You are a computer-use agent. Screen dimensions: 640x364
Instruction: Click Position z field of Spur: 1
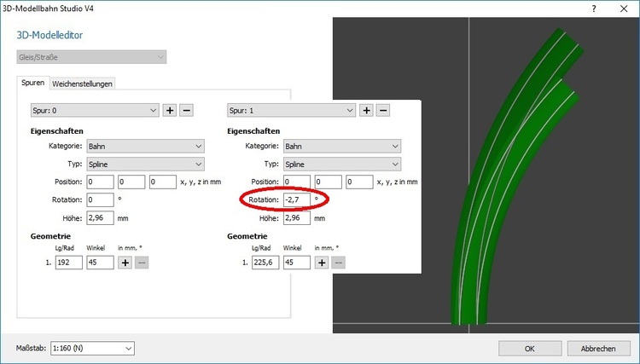click(x=359, y=182)
